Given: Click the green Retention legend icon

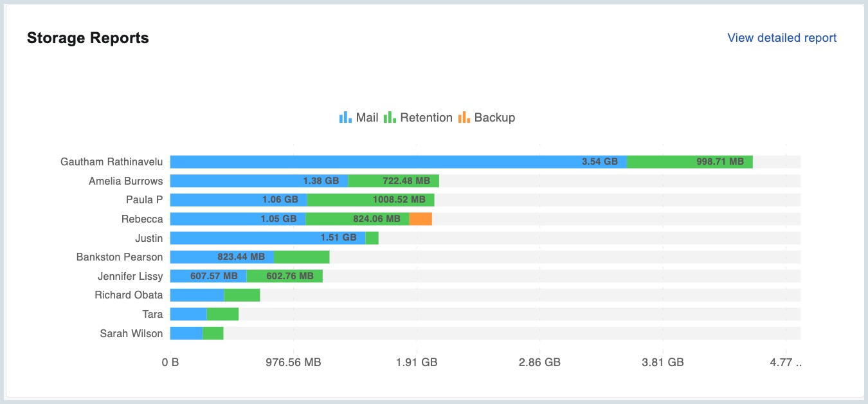Looking at the screenshot, I should pyautogui.click(x=390, y=117).
